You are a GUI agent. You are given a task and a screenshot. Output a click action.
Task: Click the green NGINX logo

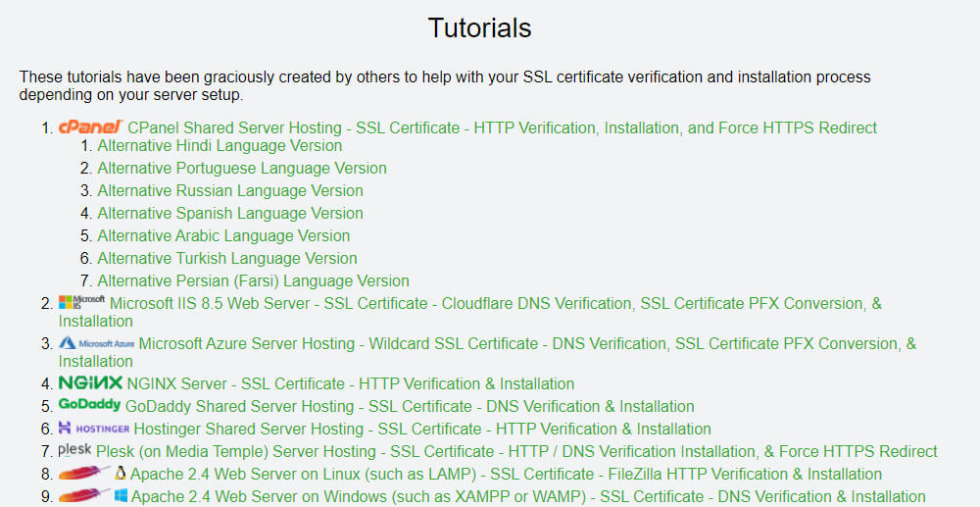pos(90,382)
